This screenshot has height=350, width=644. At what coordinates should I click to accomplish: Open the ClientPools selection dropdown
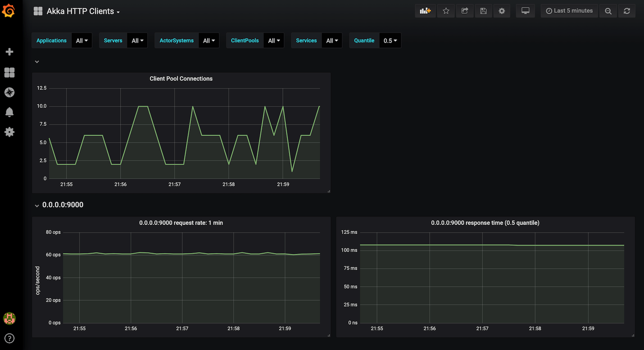pyautogui.click(x=274, y=40)
